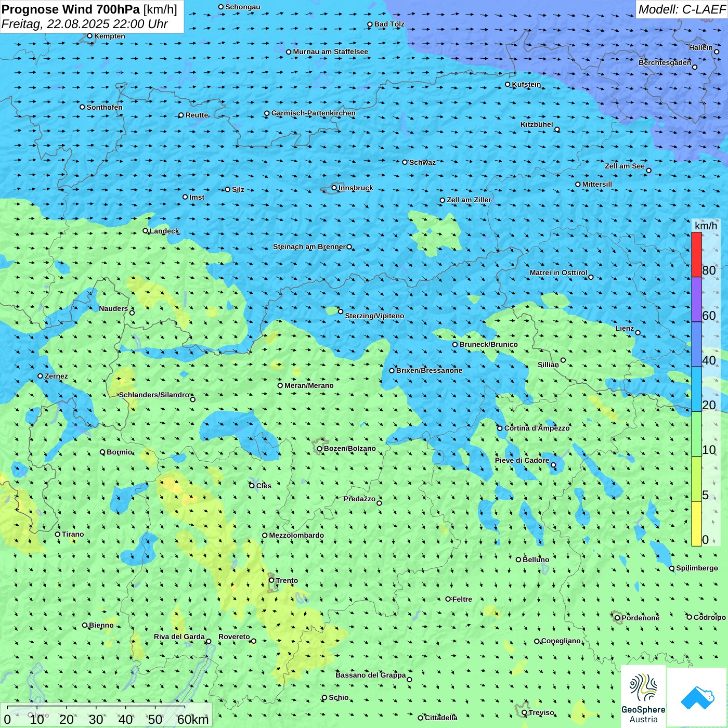Click the 'Modell: C-LAEF' label
The height and width of the screenshot is (728, 728).
[682, 9]
